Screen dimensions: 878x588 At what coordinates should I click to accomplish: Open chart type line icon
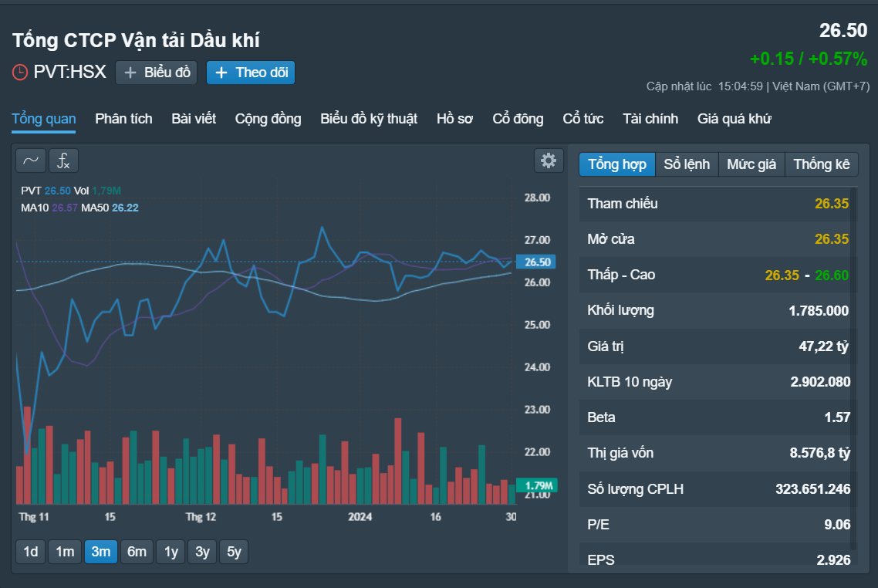tap(31, 161)
